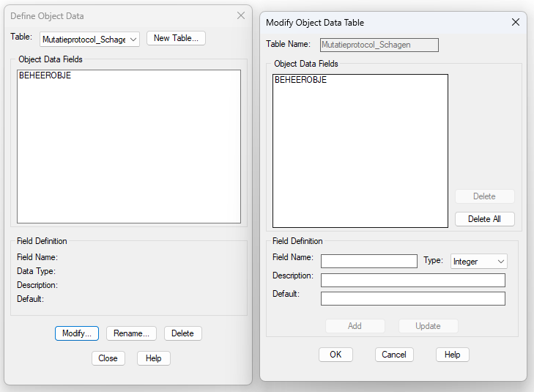Click into the Field Name input box

[x=369, y=262]
